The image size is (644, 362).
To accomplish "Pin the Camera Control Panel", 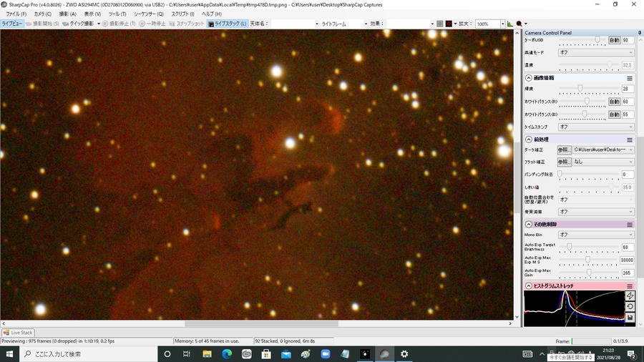I will pyautogui.click(x=640, y=32).
